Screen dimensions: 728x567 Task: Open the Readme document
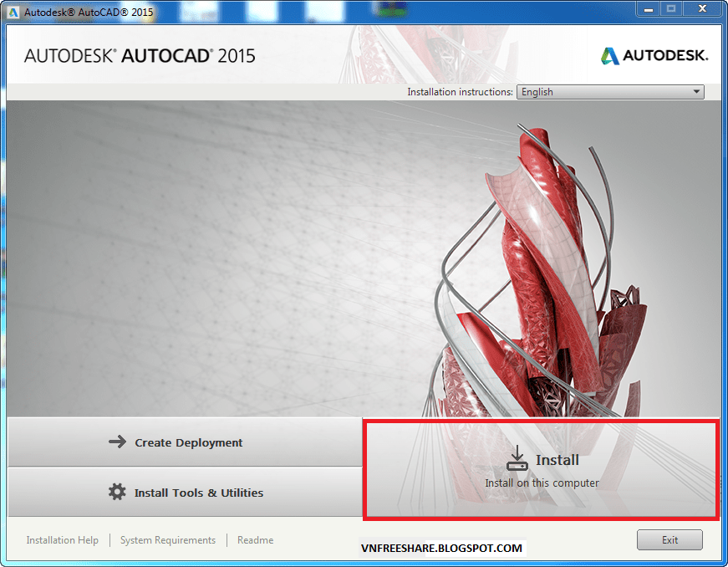(255, 540)
